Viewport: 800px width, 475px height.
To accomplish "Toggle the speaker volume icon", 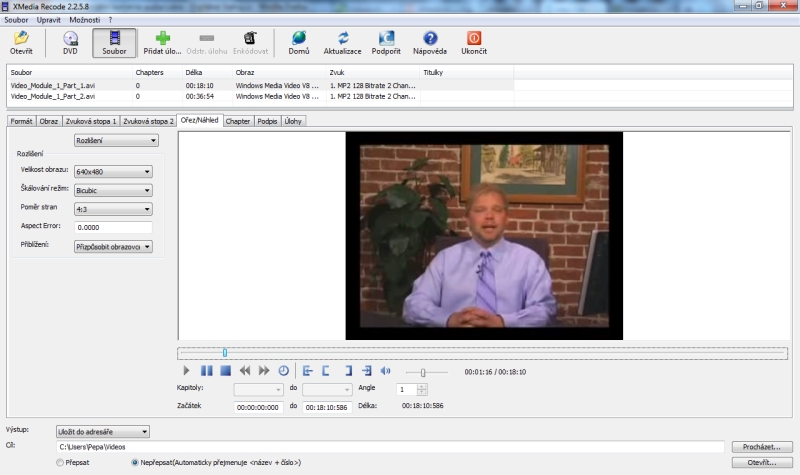I will pyautogui.click(x=386, y=371).
